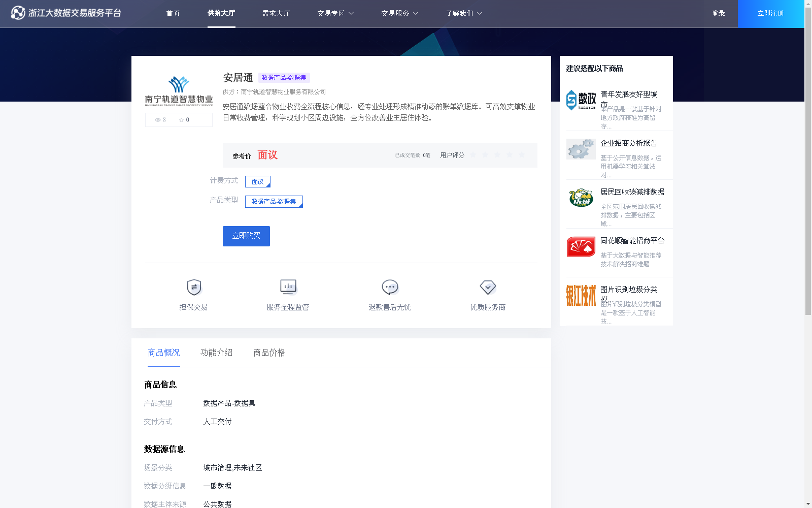Open the 数政 logo thumbnail
The image size is (812, 508).
[581, 100]
